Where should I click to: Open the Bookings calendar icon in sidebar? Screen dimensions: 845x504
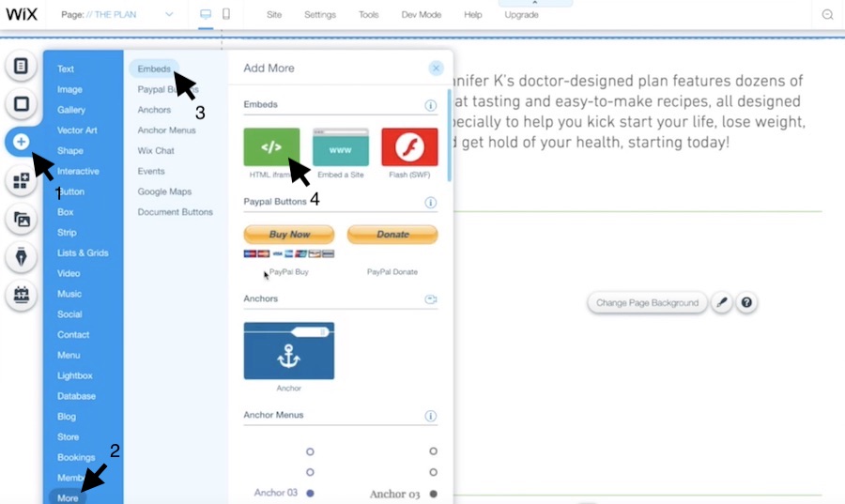[21, 295]
